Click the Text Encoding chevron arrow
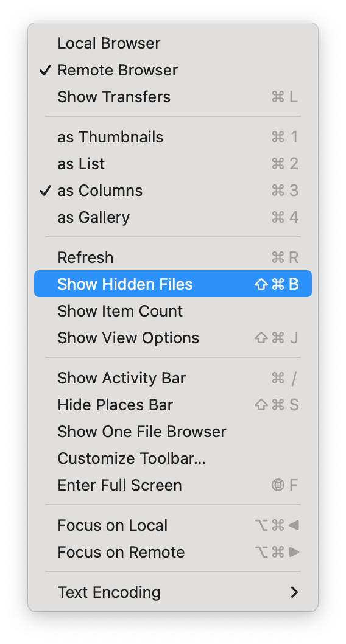 click(x=294, y=592)
